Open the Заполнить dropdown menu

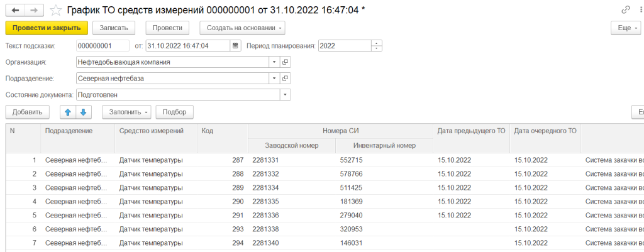click(x=126, y=112)
